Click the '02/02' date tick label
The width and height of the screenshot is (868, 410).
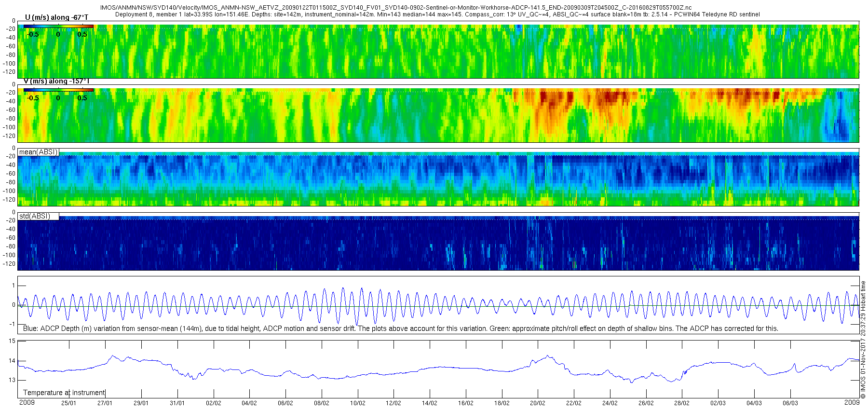coord(214,403)
